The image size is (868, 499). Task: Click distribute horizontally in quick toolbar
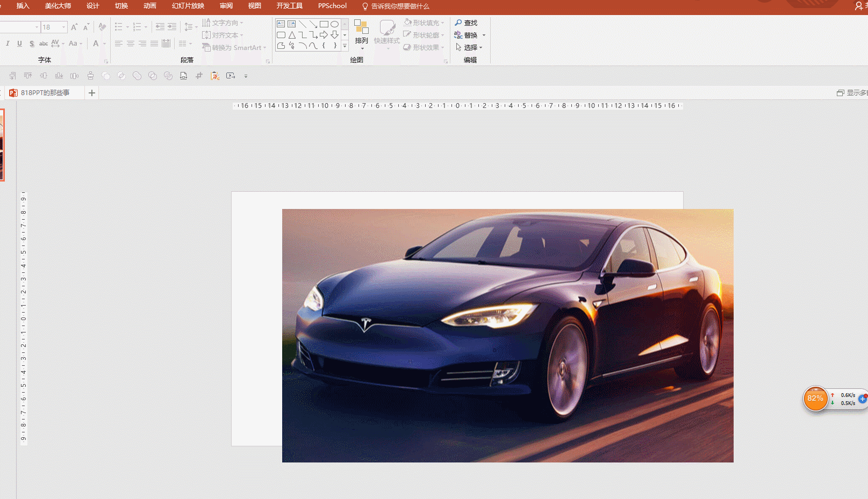74,76
